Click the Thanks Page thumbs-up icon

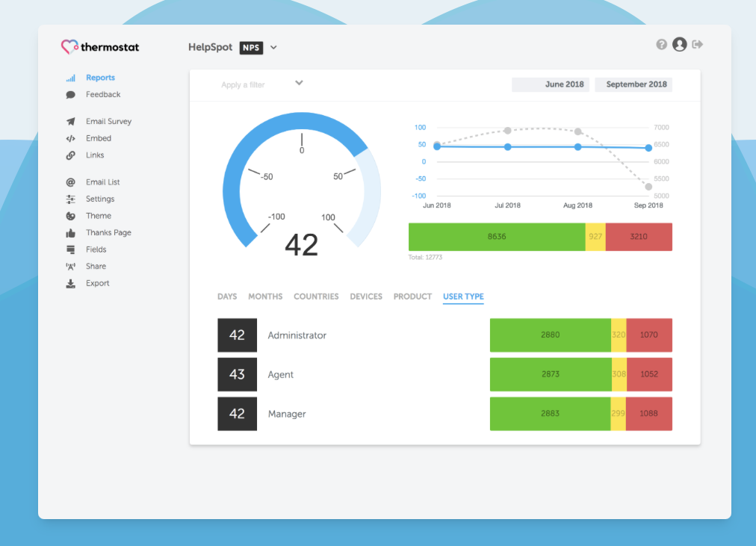point(70,233)
